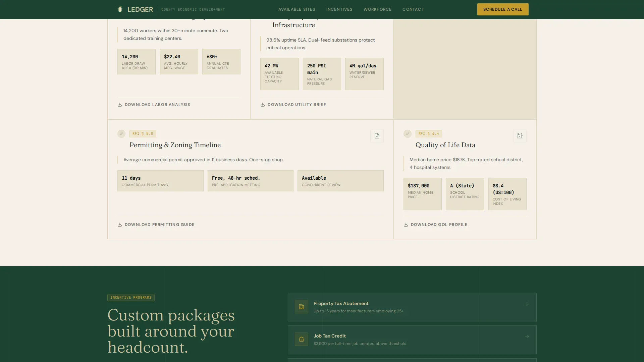This screenshot has height=362, width=644.
Task: Select the Available concurrent review stat
Action: click(340, 181)
